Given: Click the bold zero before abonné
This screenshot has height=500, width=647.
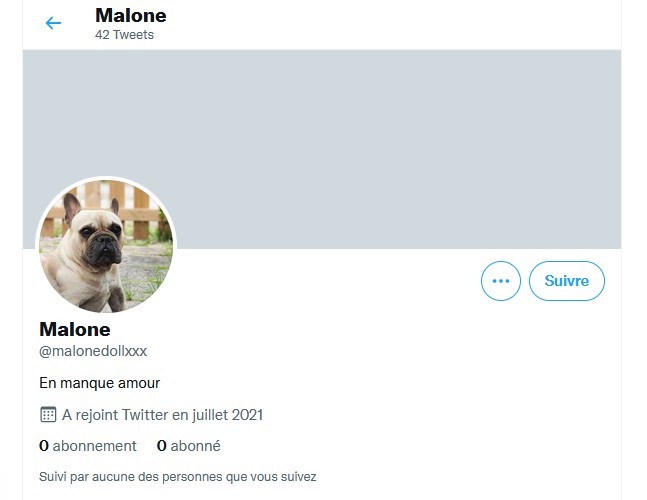Looking at the screenshot, I should pyautogui.click(x=162, y=446).
